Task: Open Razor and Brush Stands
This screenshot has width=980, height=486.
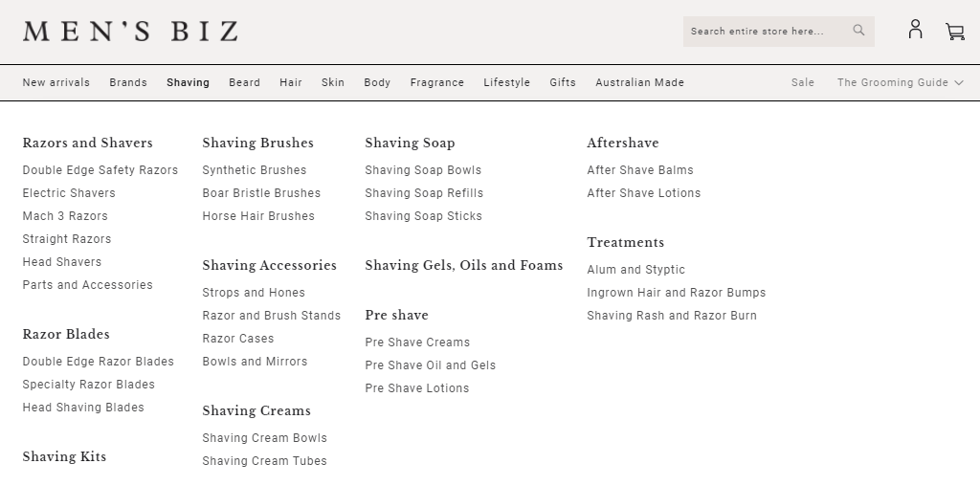Action: [x=271, y=316]
